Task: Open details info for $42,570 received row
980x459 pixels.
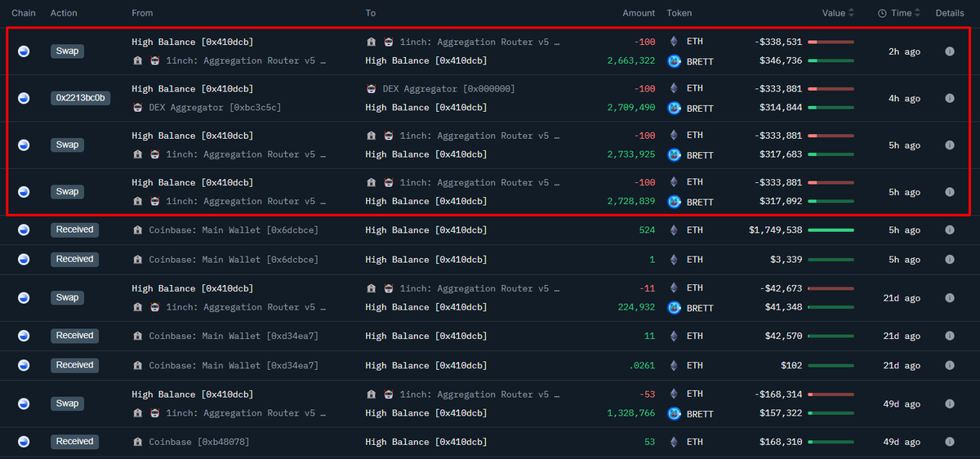Action: 950,336
